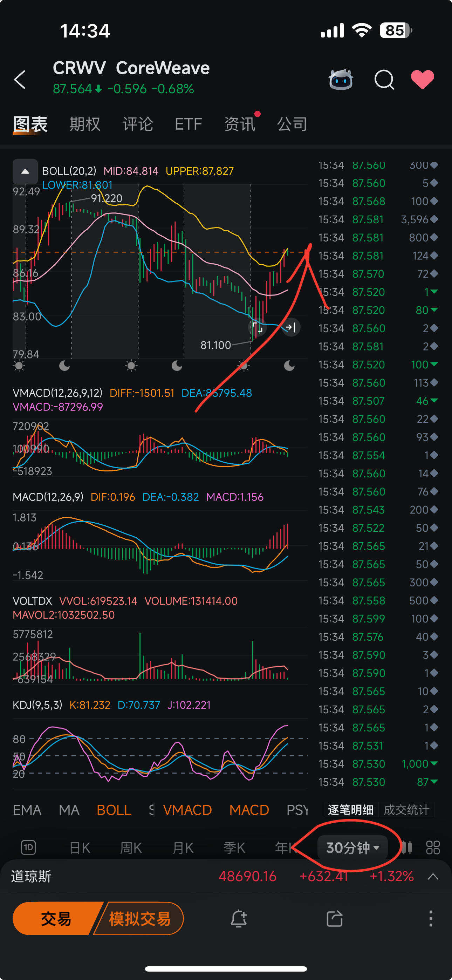Tap the share icon

(x=335, y=918)
